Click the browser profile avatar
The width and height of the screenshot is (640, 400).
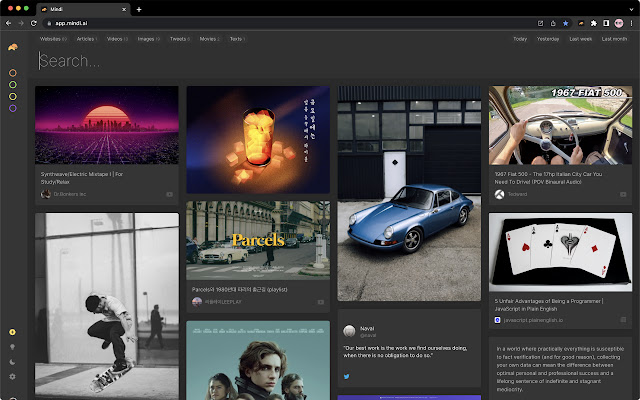[x=619, y=23]
